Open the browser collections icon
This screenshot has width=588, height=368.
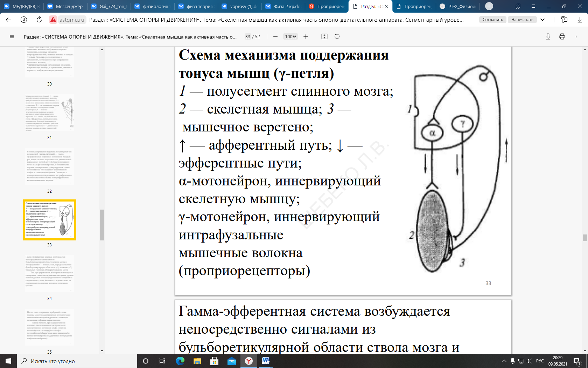point(564,20)
